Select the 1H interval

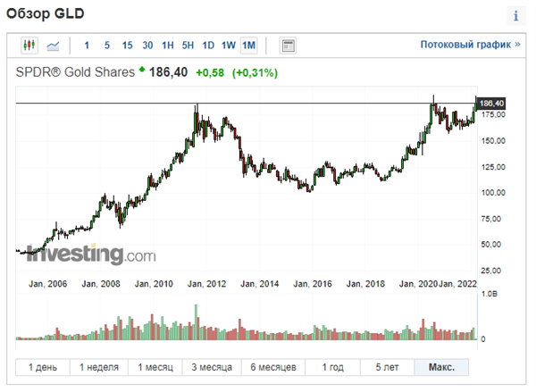click(x=168, y=46)
